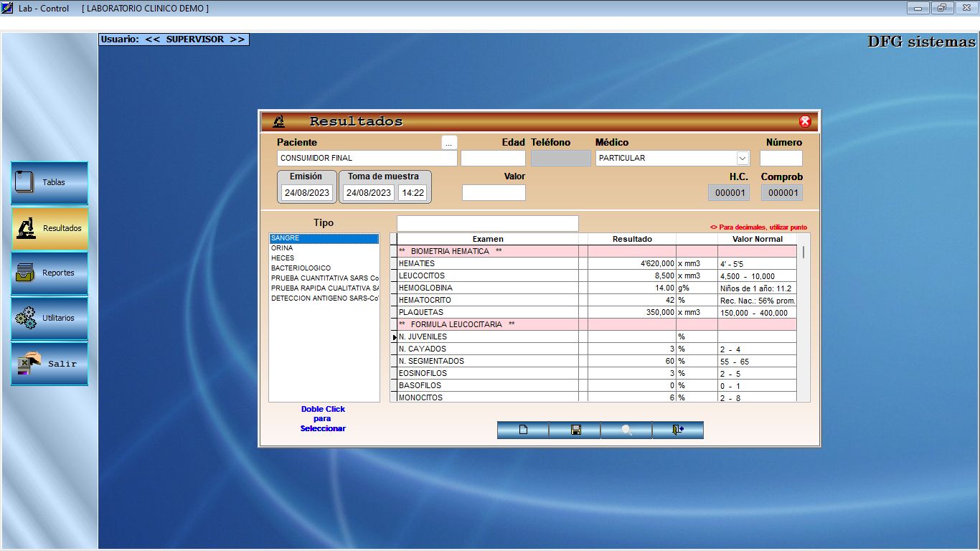Click the EOSINOFILOS exam row
Image resolution: width=980 pixels, height=551 pixels.
(488, 374)
